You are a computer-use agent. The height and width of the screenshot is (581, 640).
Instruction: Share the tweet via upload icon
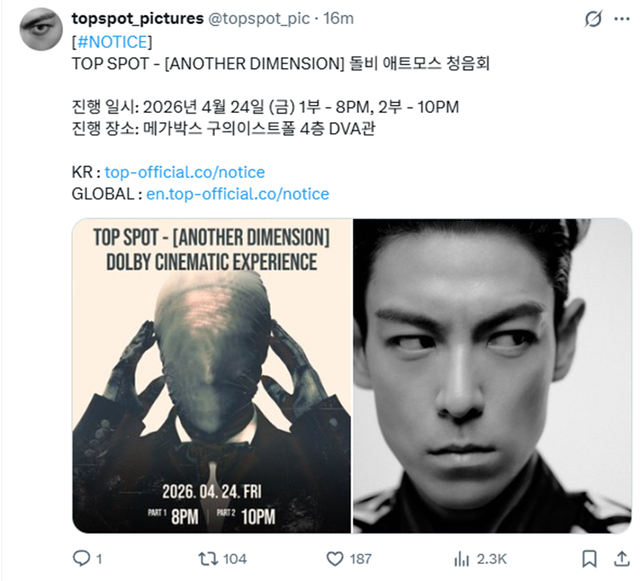point(621,559)
